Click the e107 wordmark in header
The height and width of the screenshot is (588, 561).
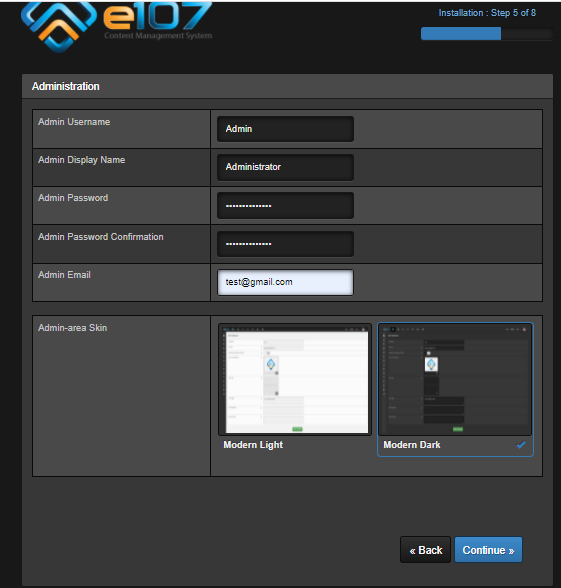158,16
